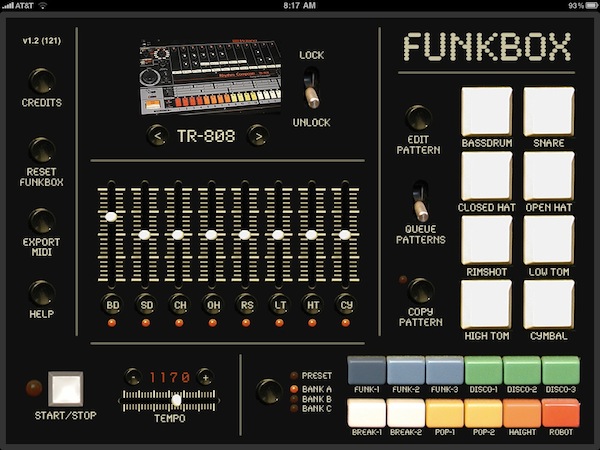Decrease tempo with minus button
Viewport: 600px width, 450px height.
(133, 377)
